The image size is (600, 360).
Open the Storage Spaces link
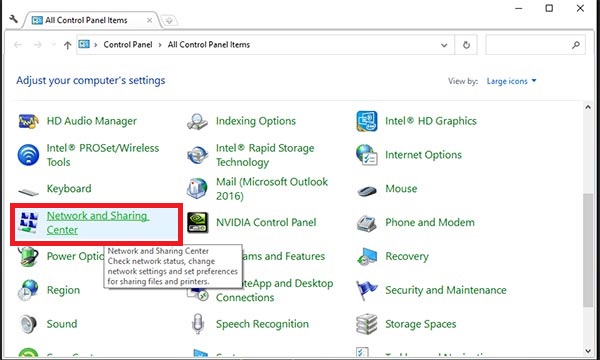coord(421,324)
